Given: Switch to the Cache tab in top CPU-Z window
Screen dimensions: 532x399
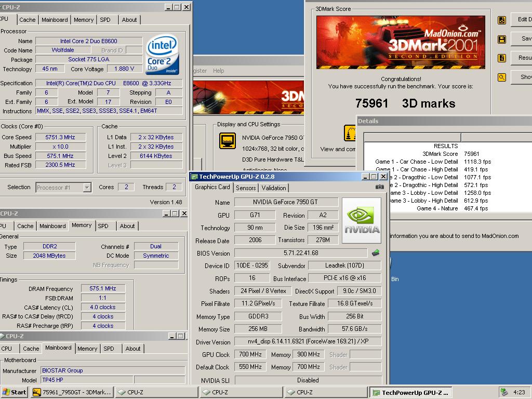Looking at the screenshot, I should (27, 20).
